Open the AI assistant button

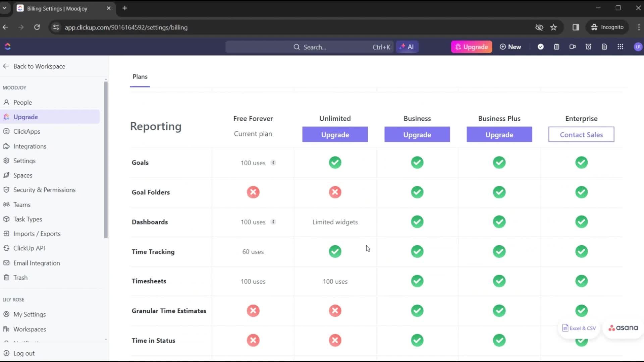[x=407, y=47]
